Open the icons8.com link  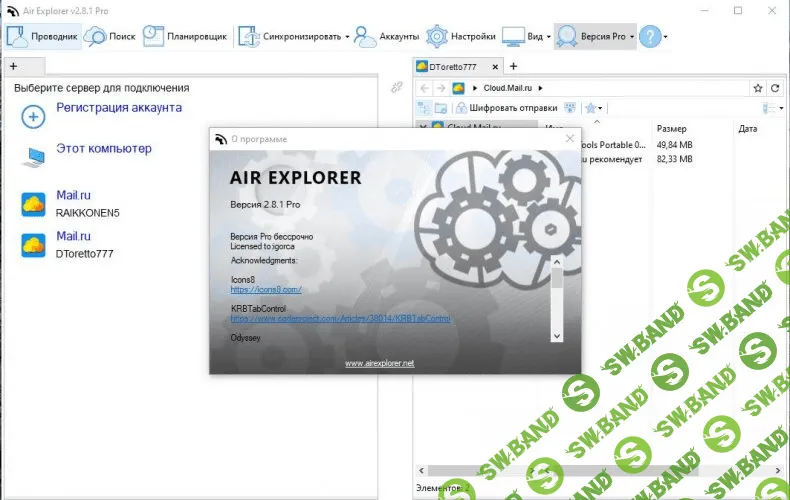[266, 289]
